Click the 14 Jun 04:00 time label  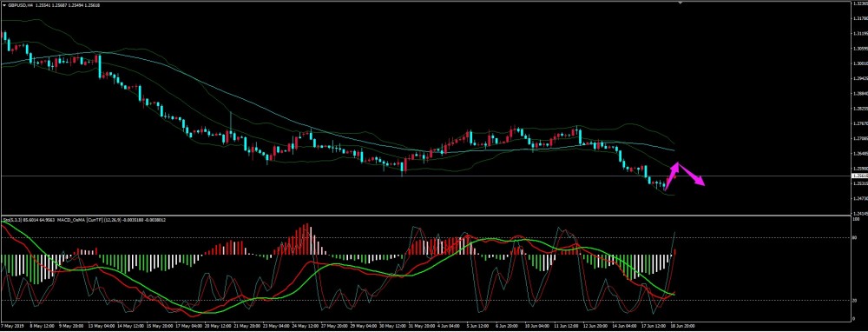[x=624, y=326]
